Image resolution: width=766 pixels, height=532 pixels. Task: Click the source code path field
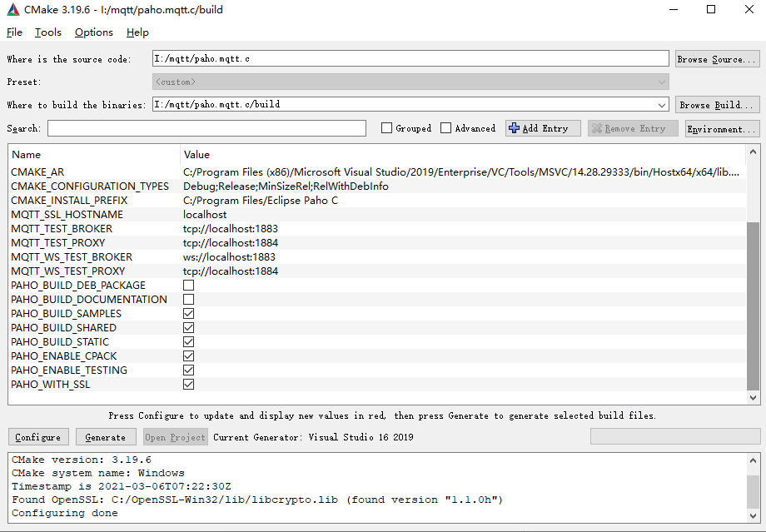pyautogui.click(x=410, y=58)
